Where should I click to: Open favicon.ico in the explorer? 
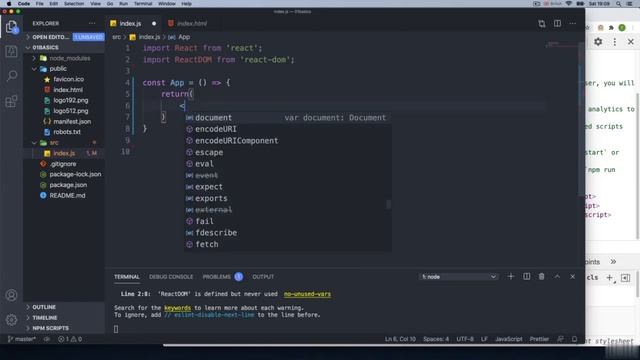[x=69, y=79]
